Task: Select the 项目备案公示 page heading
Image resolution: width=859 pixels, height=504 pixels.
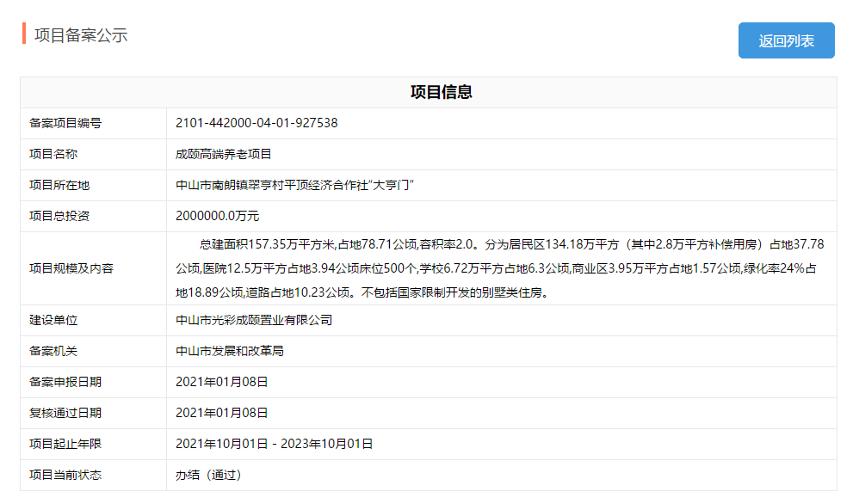Action: [81, 35]
